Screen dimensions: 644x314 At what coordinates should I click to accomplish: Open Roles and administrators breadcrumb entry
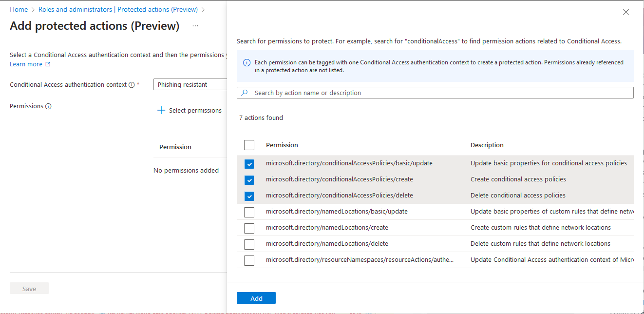pyautogui.click(x=76, y=9)
